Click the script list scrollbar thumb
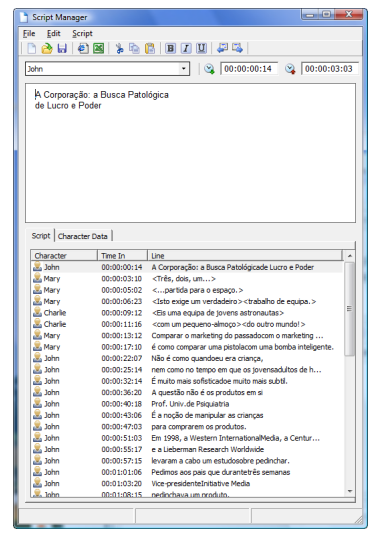 350,309
